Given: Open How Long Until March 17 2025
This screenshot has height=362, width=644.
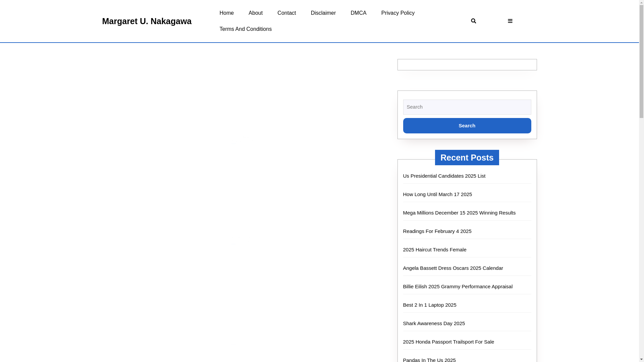Looking at the screenshot, I should tap(437, 194).
